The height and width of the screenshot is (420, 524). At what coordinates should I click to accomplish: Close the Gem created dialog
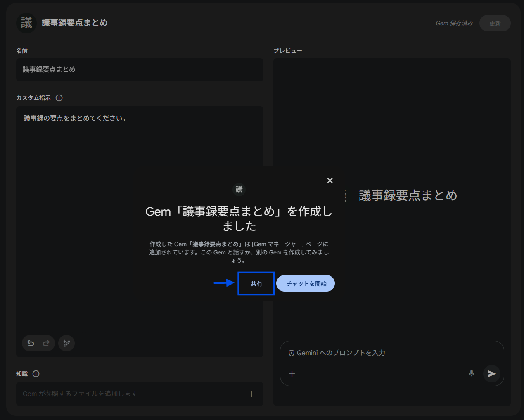click(330, 180)
